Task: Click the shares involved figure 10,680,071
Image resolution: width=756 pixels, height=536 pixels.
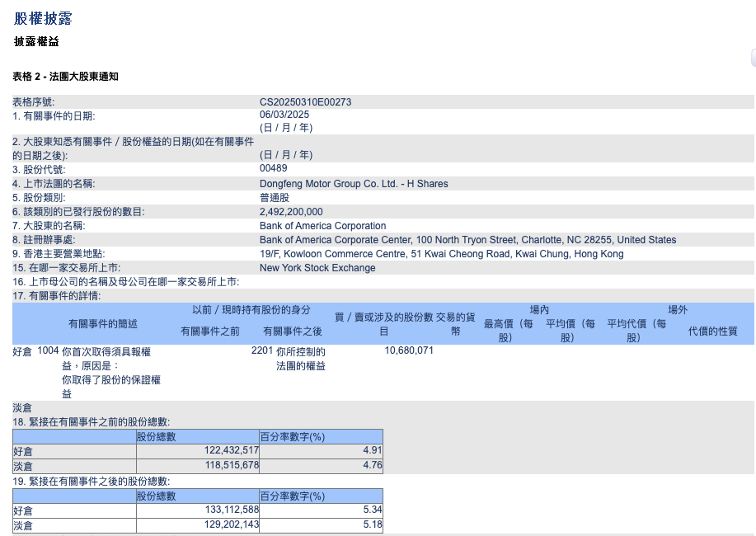Action: pyautogui.click(x=409, y=350)
